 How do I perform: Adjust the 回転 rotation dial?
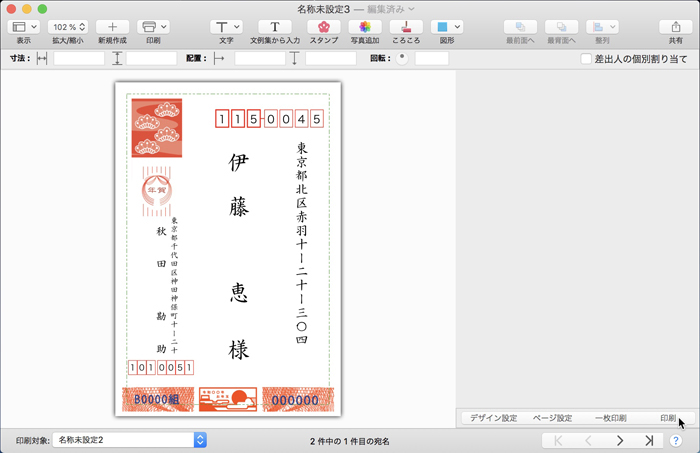click(402, 58)
